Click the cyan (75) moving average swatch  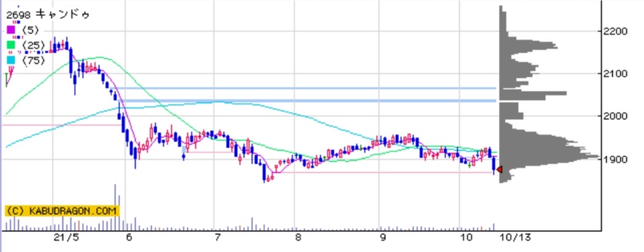pyautogui.click(x=10, y=60)
